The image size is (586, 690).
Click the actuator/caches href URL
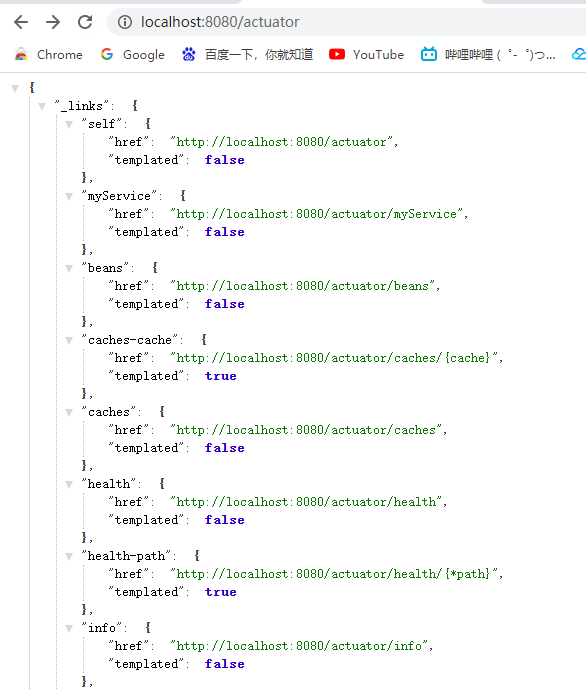(x=306, y=430)
